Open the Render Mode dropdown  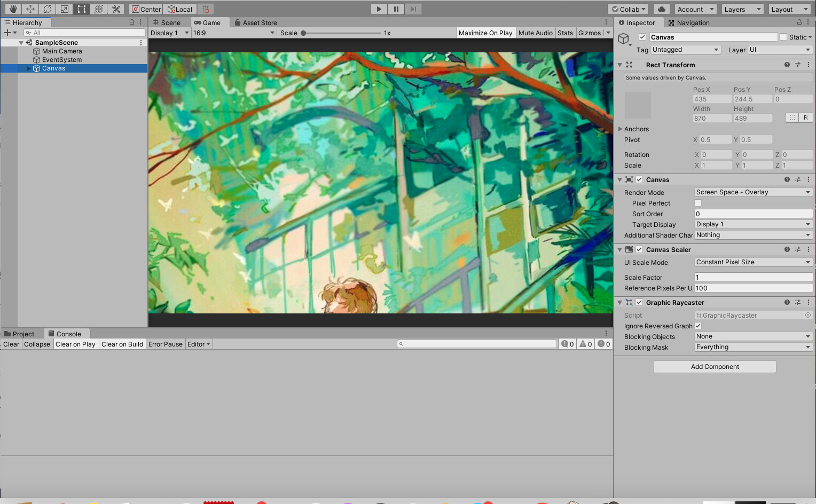coord(754,192)
